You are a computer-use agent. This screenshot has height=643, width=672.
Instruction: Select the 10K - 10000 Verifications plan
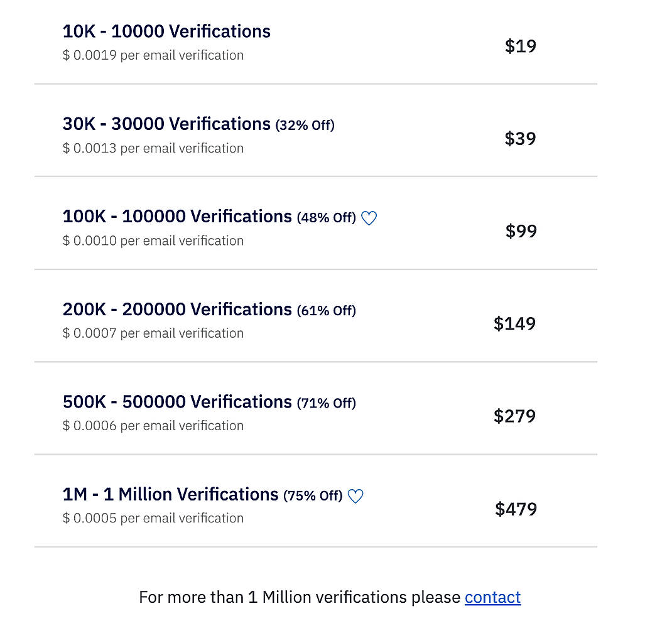click(166, 31)
